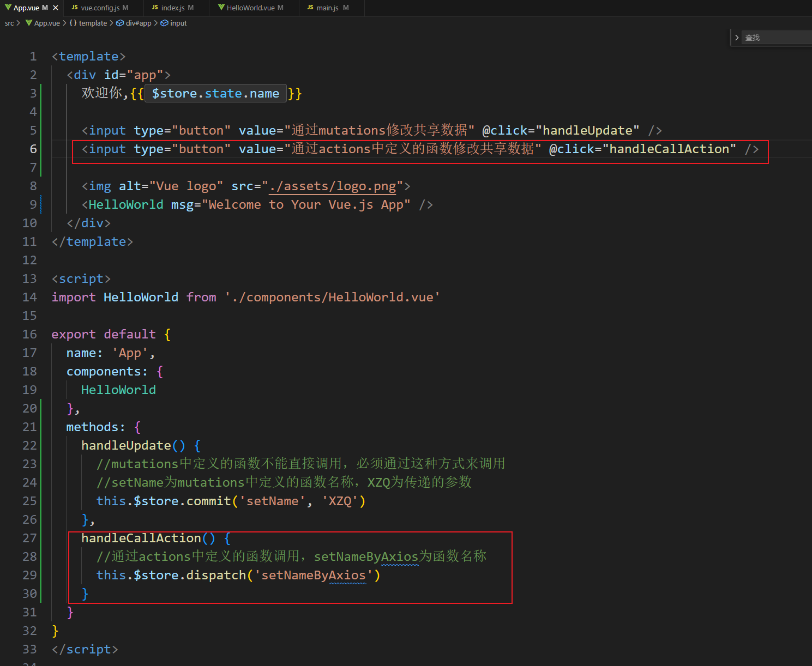The width and height of the screenshot is (812, 666).
Task: Click line number 13 in the gutter
Action: click(x=29, y=278)
